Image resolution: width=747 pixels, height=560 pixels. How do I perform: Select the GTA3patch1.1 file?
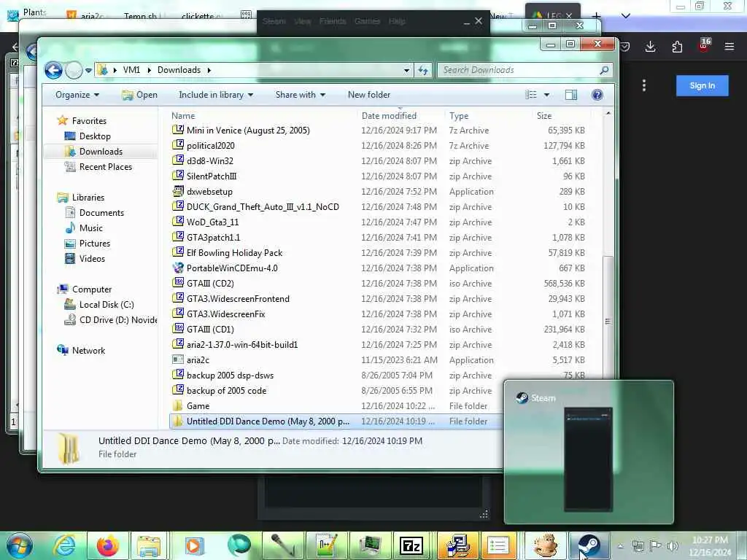pos(213,237)
